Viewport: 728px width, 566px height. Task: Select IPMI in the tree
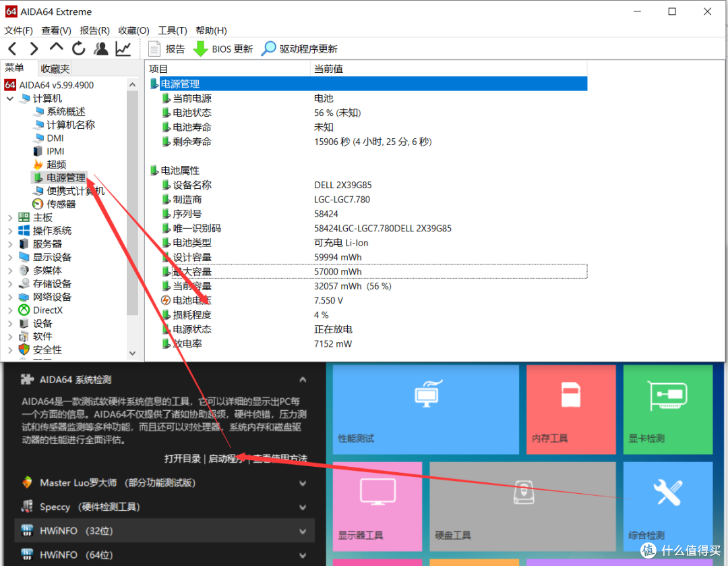(55, 152)
